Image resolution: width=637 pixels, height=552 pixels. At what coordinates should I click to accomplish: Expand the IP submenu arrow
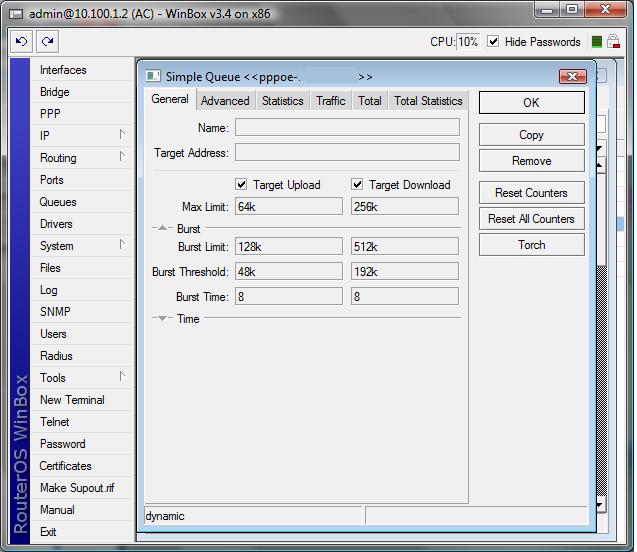[122, 135]
